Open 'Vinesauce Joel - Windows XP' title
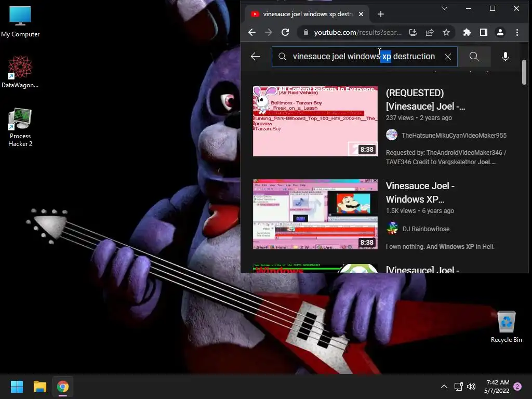Image resolution: width=532 pixels, height=399 pixels. pos(420,192)
